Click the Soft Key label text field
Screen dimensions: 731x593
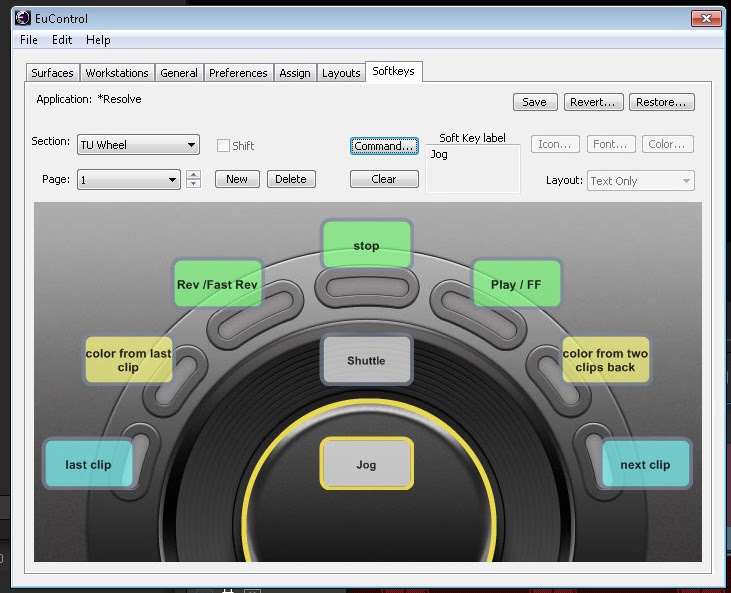coord(473,168)
